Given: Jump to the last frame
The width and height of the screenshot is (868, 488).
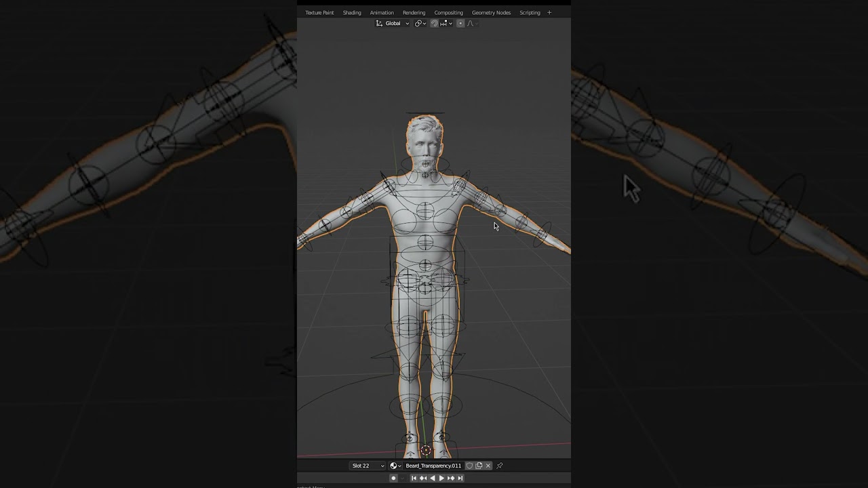Looking at the screenshot, I should point(460,479).
